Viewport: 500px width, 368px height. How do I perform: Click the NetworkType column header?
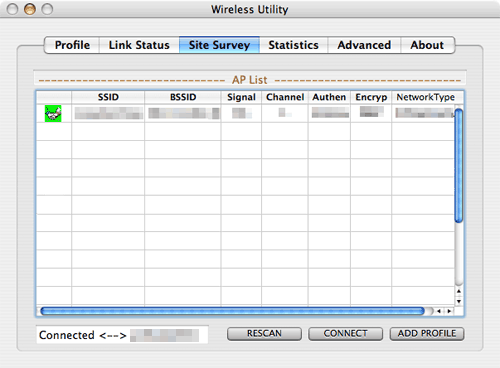coord(425,97)
